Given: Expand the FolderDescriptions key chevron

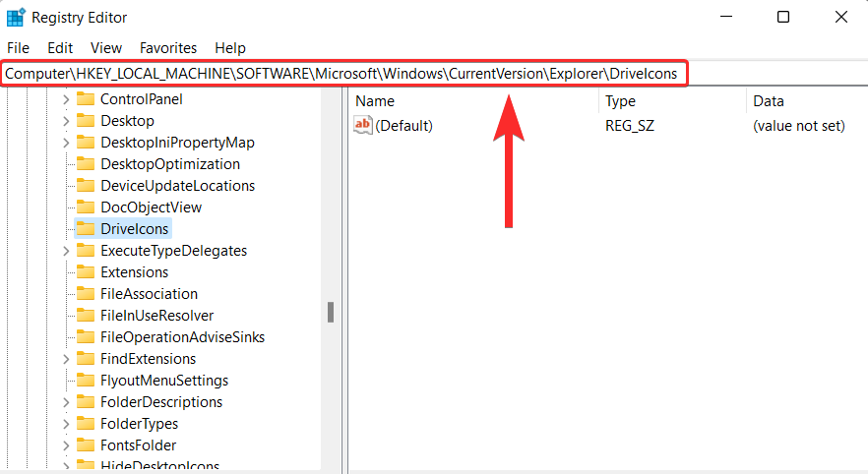Looking at the screenshot, I should [66, 402].
